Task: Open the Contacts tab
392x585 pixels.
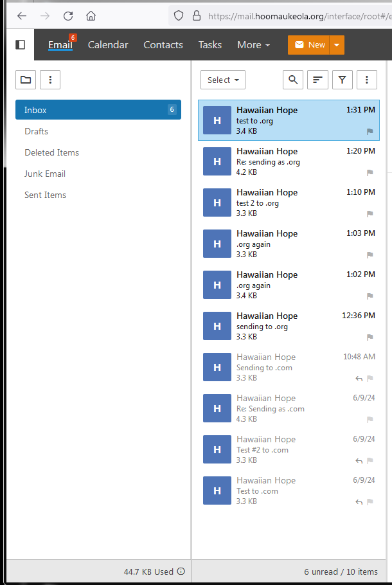Action: click(163, 45)
